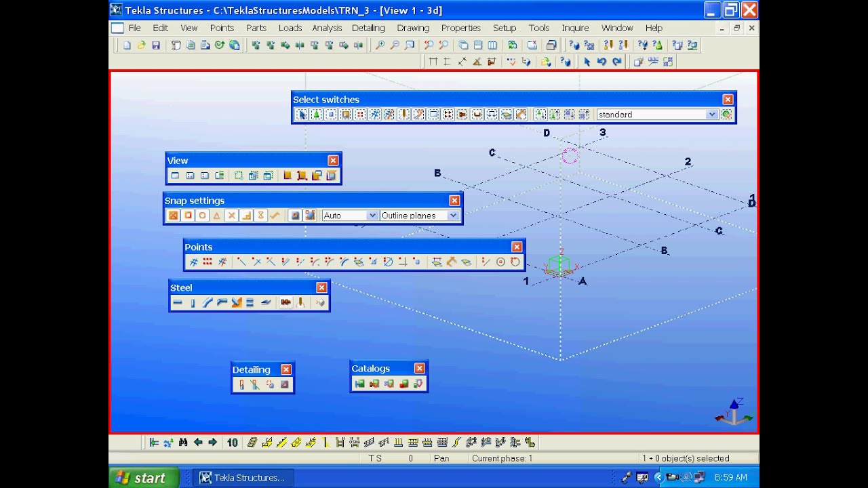The width and height of the screenshot is (868, 488).
Task: Create a weld from Steel toolbar
Action: 300,303
